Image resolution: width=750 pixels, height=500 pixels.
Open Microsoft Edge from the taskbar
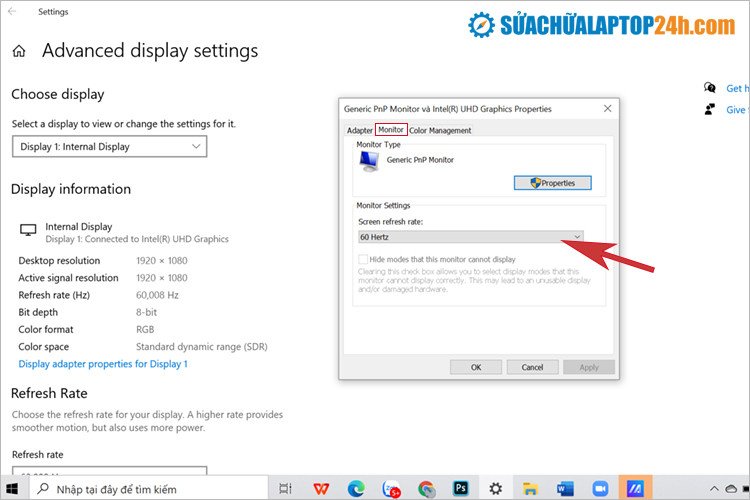[356, 489]
